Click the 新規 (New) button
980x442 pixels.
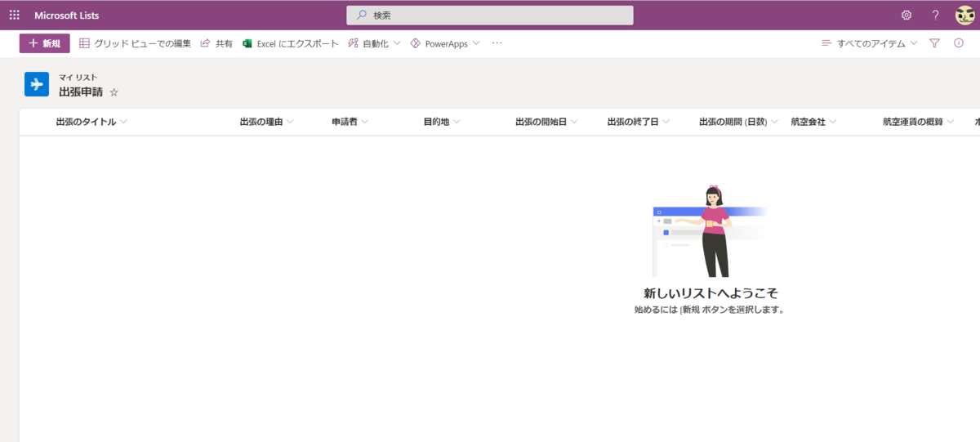45,43
